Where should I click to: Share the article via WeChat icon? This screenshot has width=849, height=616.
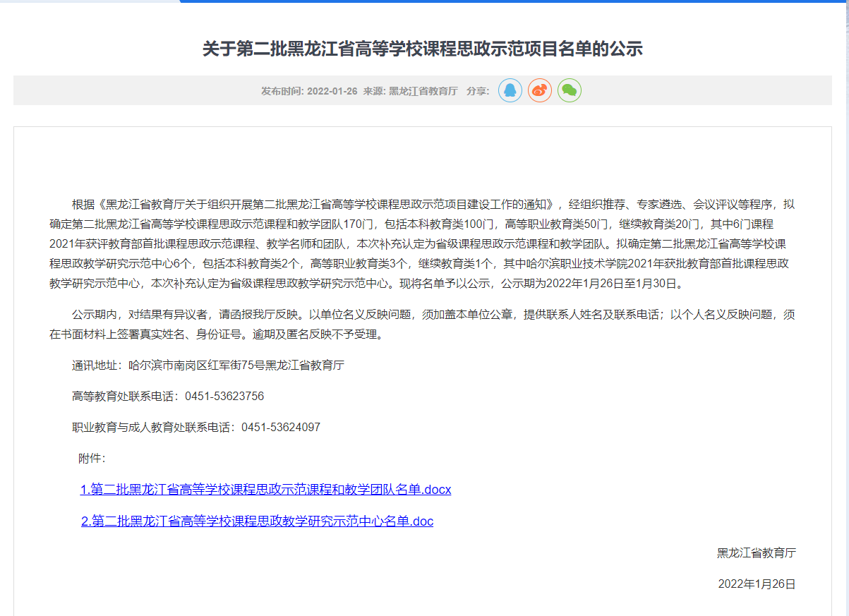tap(570, 90)
